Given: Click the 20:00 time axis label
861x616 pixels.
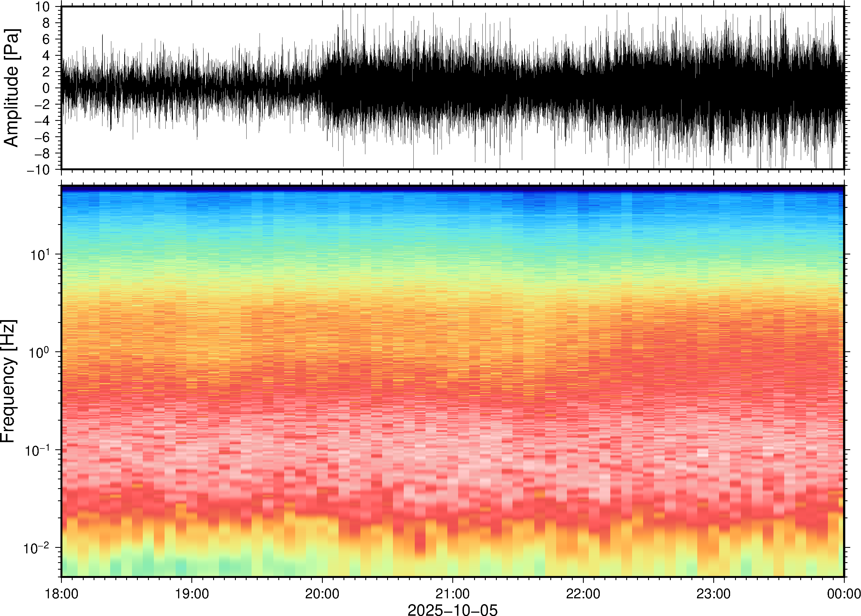Looking at the screenshot, I should 322,594.
